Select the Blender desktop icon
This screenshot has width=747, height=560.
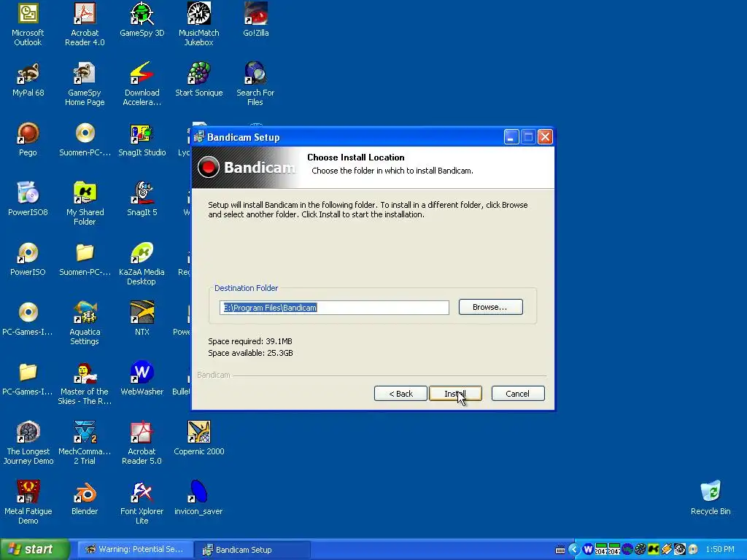tap(85, 498)
